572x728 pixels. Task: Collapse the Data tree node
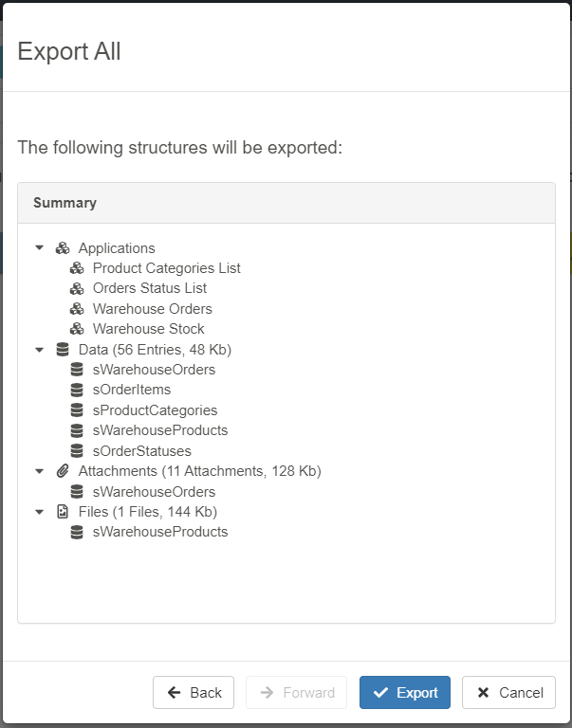point(40,350)
